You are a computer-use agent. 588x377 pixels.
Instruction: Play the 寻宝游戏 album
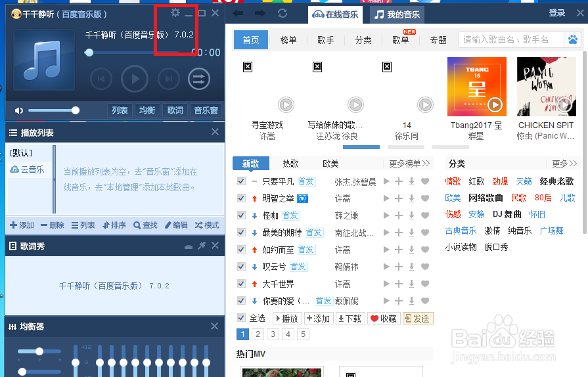[x=286, y=104]
